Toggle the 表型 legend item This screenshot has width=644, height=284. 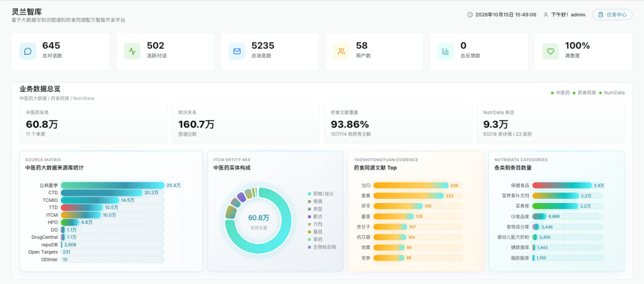pos(315,209)
